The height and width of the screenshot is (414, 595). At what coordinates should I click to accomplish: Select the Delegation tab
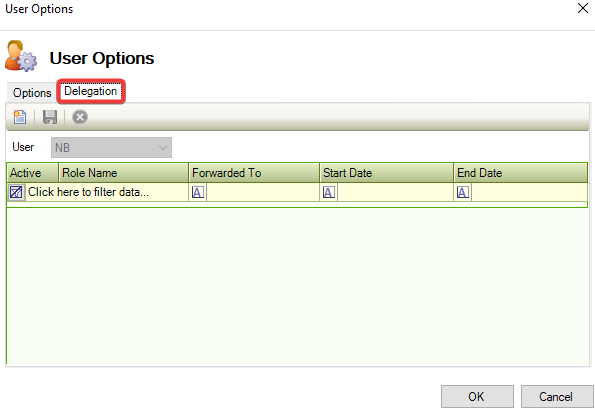pyautogui.click(x=91, y=91)
